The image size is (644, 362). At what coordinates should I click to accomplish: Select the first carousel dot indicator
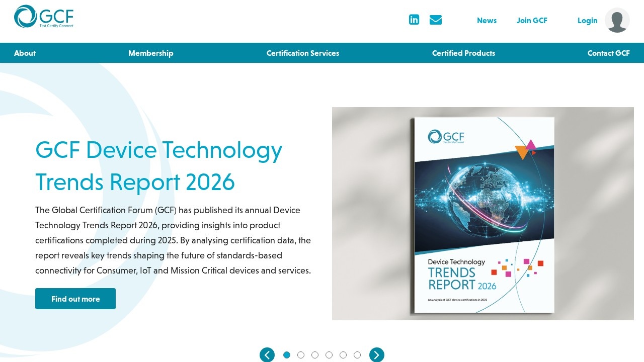(287, 355)
